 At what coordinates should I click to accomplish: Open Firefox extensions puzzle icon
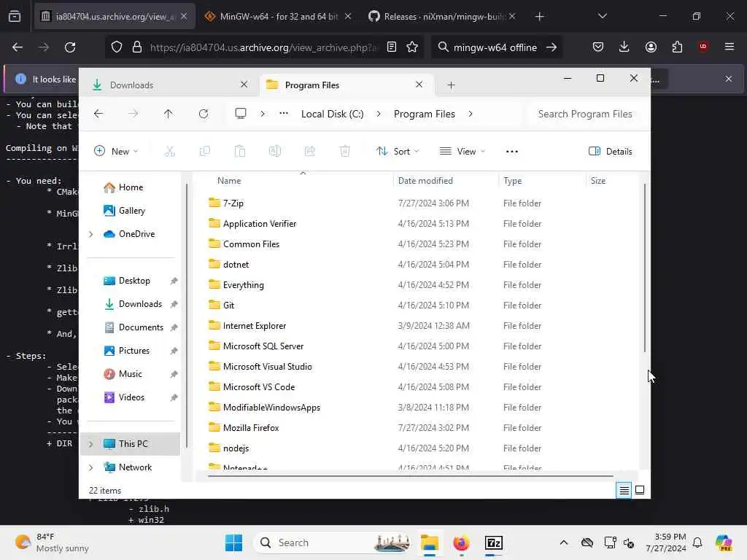677,47
